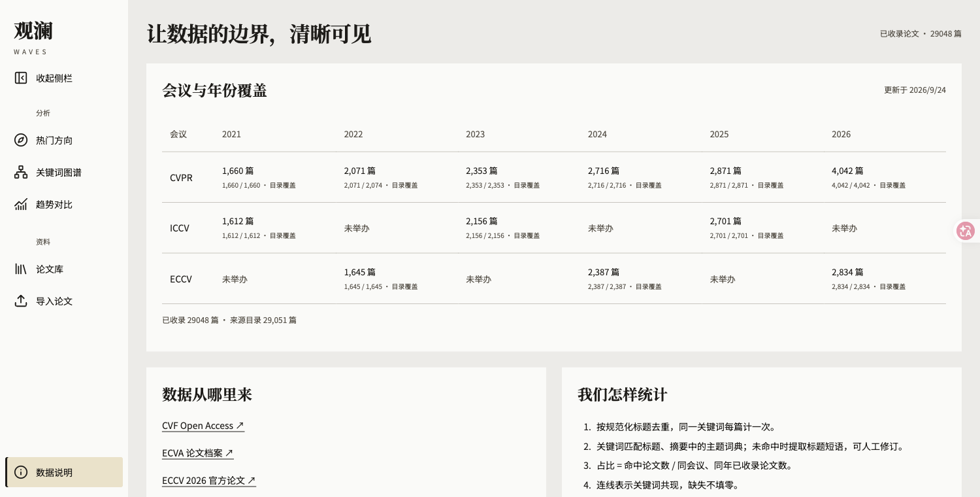Click CVPR 2022 cell showing 2,071 篇
This screenshot has width=980, height=497.
point(397,177)
